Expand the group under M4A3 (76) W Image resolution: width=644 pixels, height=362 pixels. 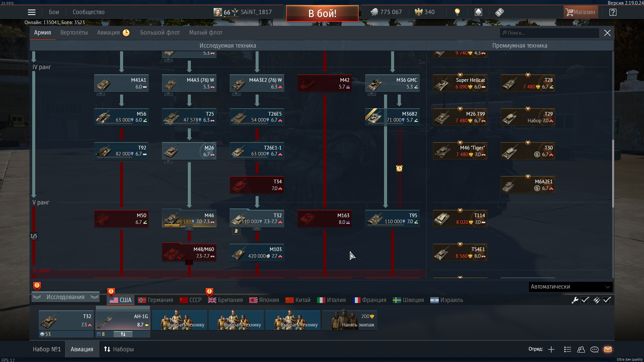tap(168, 94)
